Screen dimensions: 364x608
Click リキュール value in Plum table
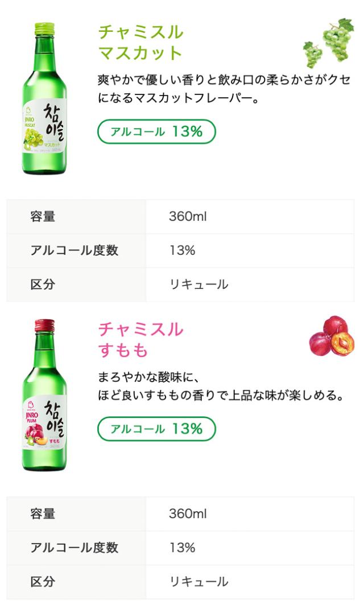pos(198,582)
